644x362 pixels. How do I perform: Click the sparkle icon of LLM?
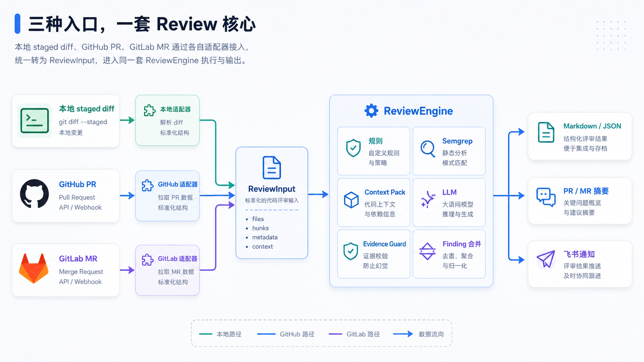tap(428, 199)
